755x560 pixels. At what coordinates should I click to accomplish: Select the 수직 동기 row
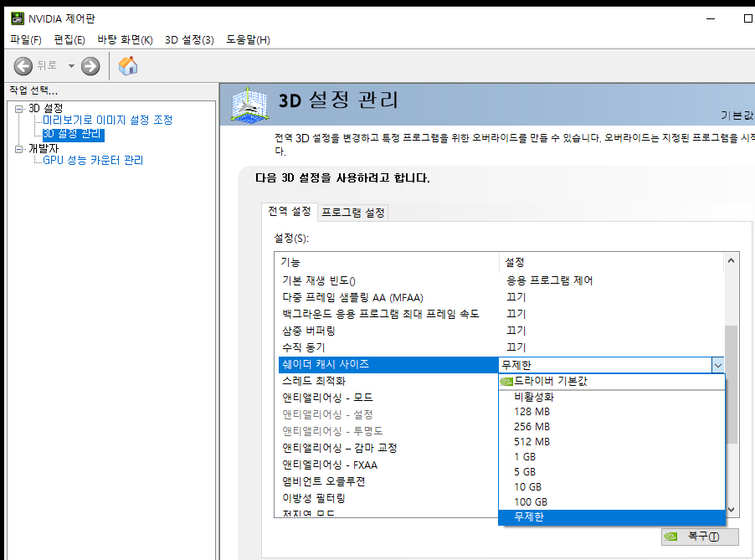[501, 347]
